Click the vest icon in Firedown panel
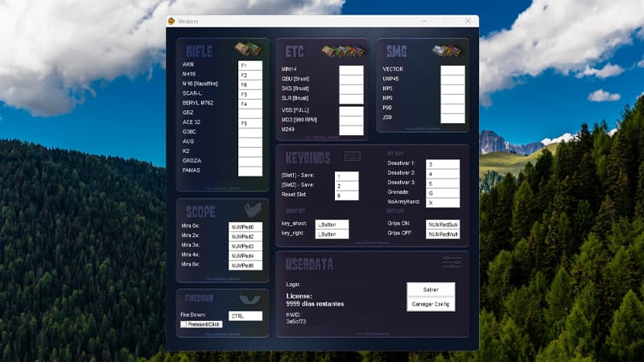The width and height of the screenshot is (644, 362). [250, 299]
